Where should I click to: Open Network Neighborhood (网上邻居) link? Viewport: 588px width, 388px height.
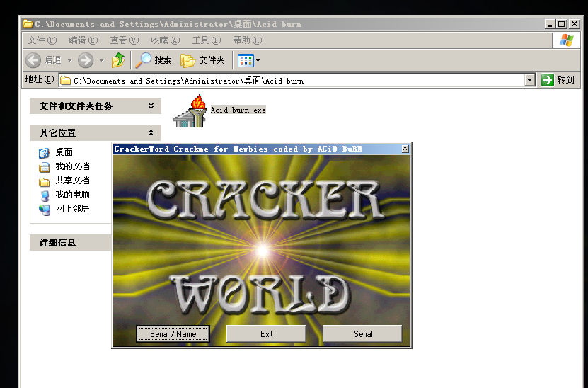pos(72,209)
